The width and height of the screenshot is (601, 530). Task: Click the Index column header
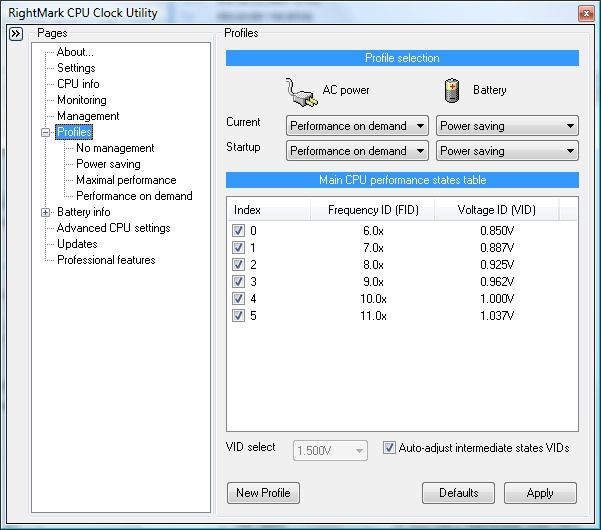(x=269, y=210)
